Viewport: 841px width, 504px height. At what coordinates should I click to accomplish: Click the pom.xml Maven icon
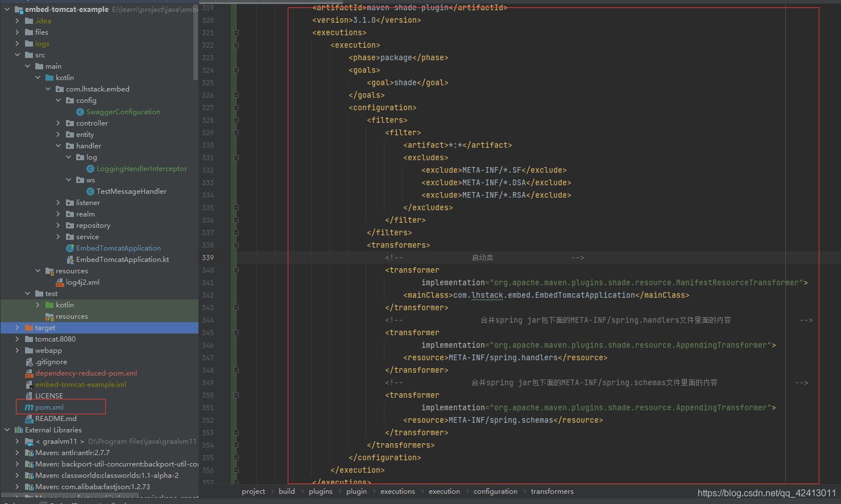(x=29, y=407)
